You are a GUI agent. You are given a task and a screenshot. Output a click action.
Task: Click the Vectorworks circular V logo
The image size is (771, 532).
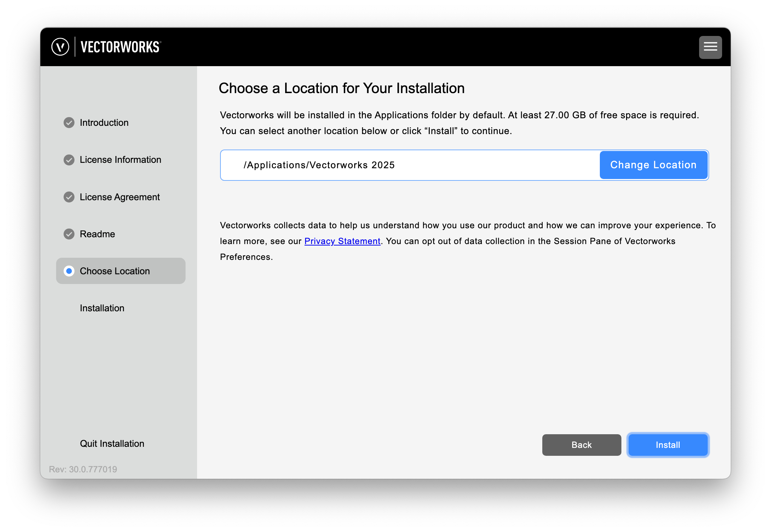tap(60, 47)
